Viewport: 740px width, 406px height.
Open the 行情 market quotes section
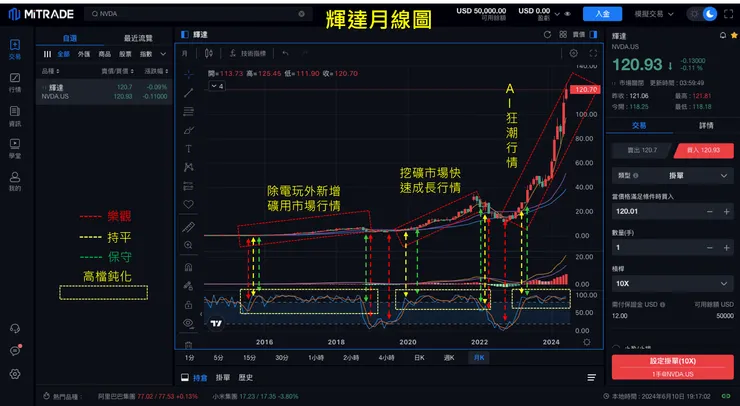click(x=15, y=83)
